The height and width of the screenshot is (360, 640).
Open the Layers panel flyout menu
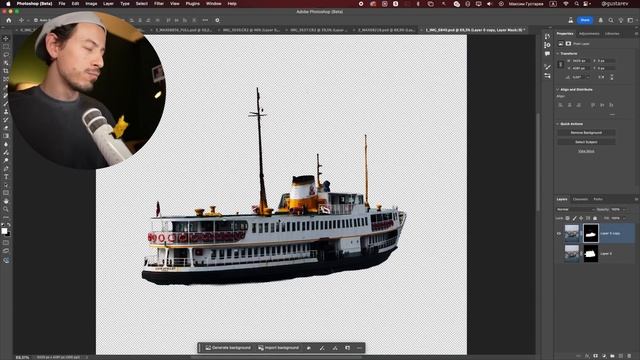click(636, 199)
